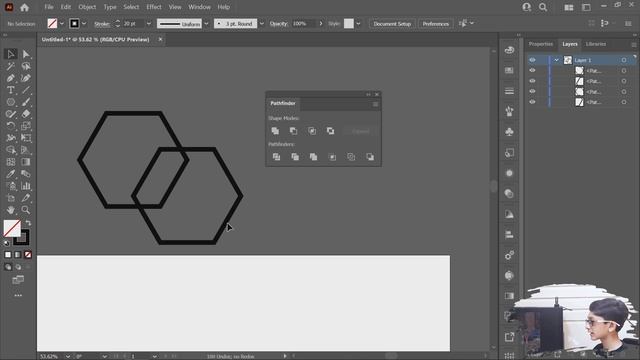The image size is (640, 360).
Task: Reset to default fill and stroke
Action: tap(7, 243)
